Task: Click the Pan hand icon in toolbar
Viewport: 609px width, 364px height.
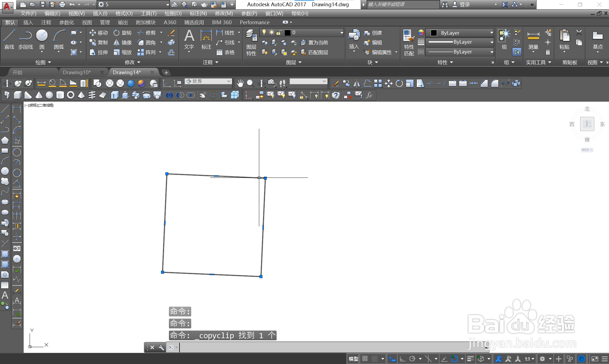Action: 240,83
